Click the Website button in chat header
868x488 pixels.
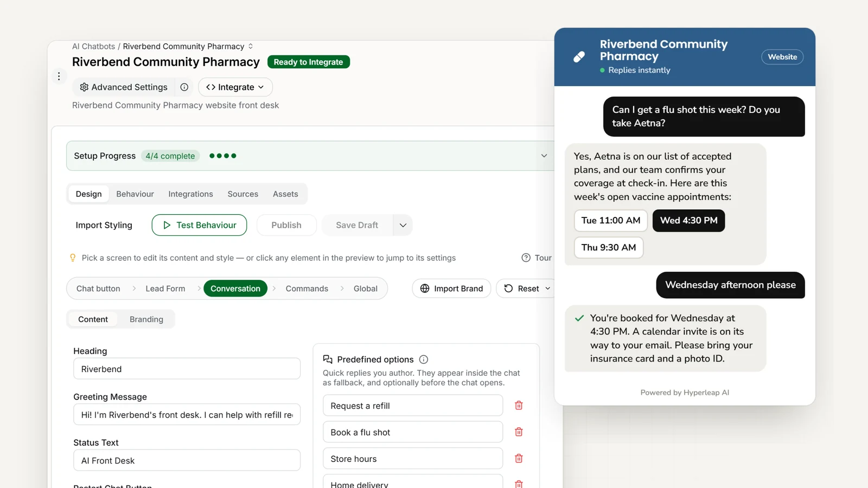782,57
